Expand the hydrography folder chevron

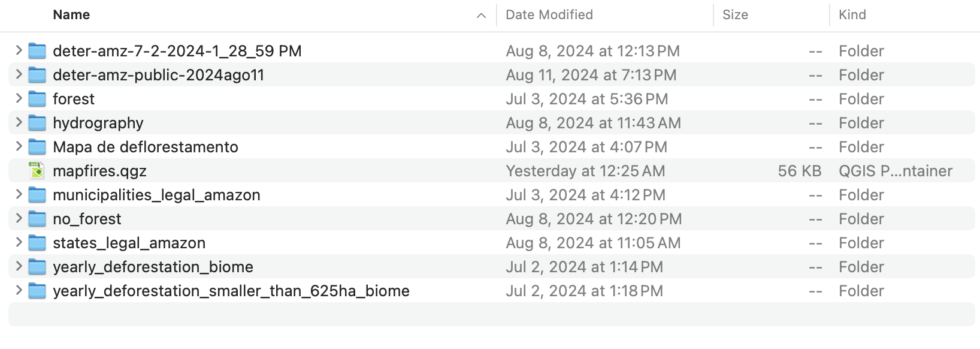pyautogui.click(x=19, y=122)
